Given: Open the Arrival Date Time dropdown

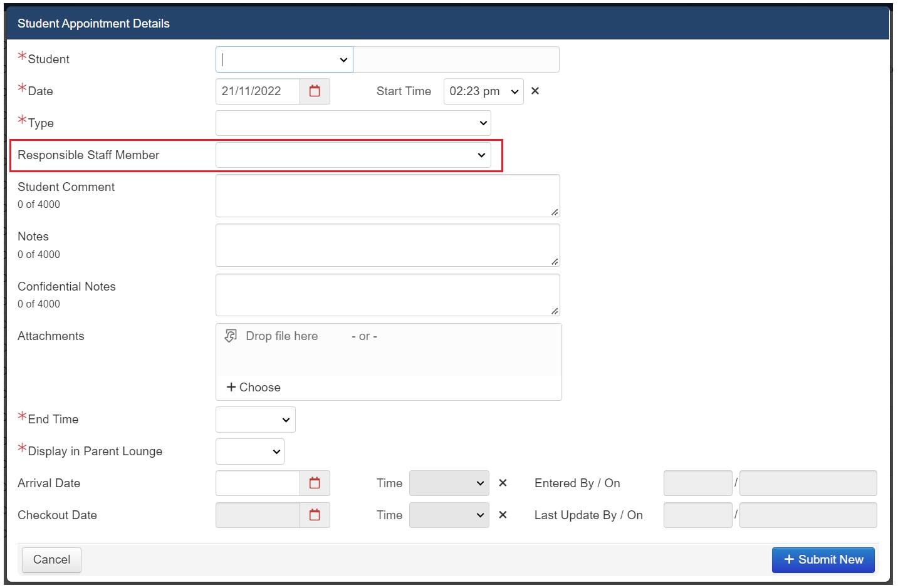Looking at the screenshot, I should click(x=449, y=483).
